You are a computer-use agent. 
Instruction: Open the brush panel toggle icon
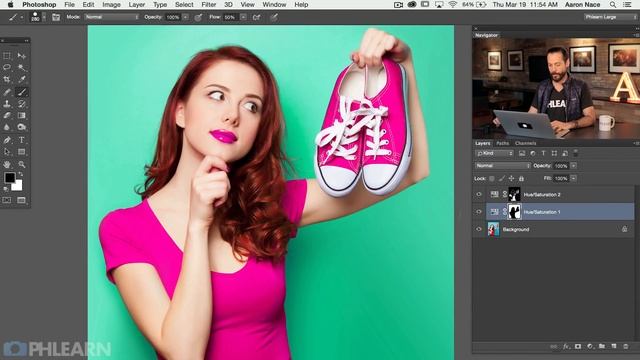(56, 17)
